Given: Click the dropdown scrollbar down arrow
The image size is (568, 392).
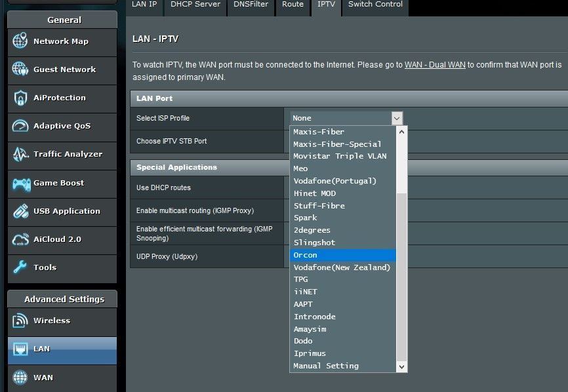Looking at the screenshot, I should 401,366.
